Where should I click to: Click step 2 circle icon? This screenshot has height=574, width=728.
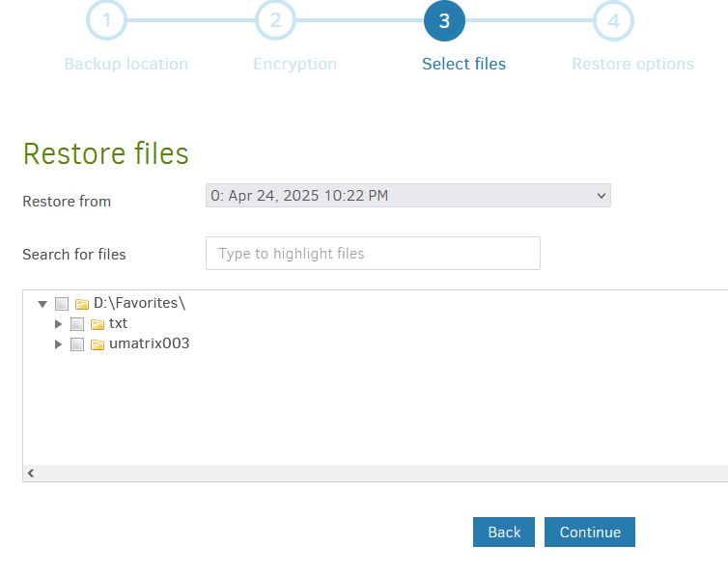[275, 21]
